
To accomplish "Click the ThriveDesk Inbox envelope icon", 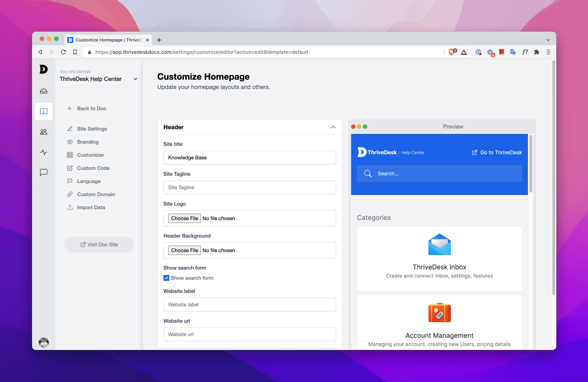I will click(x=439, y=244).
